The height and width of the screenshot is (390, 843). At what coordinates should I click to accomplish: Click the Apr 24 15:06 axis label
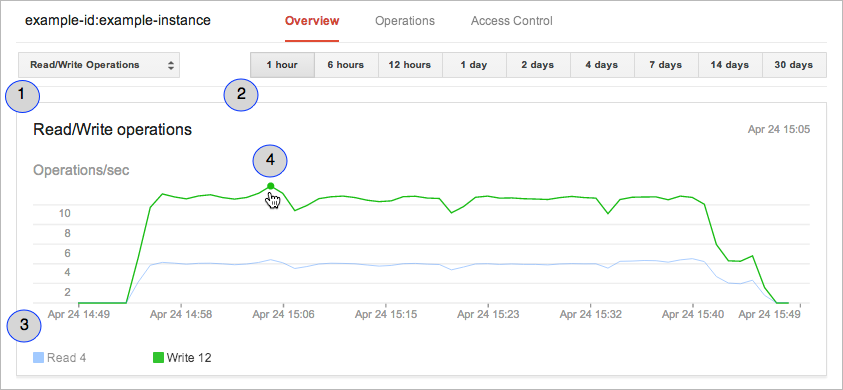(x=283, y=314)
